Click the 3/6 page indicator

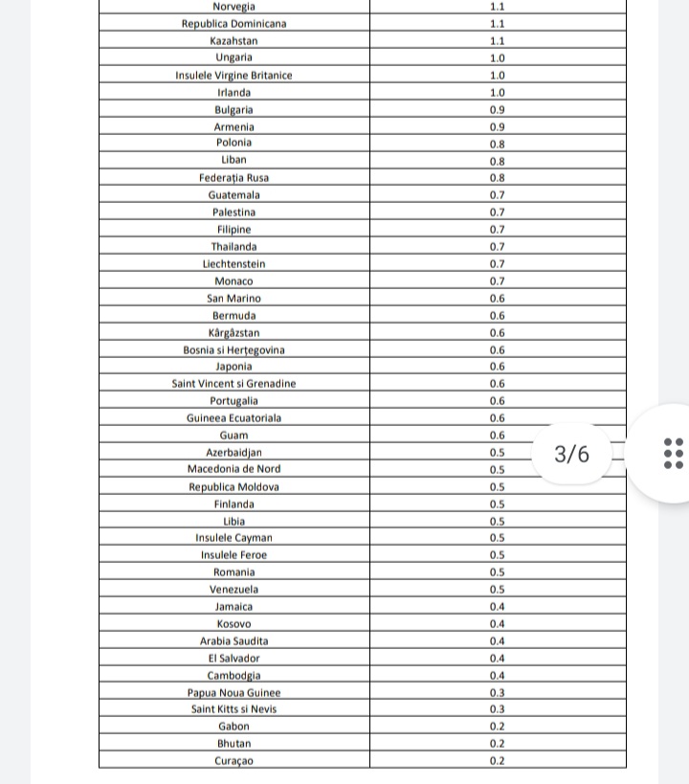572,454
